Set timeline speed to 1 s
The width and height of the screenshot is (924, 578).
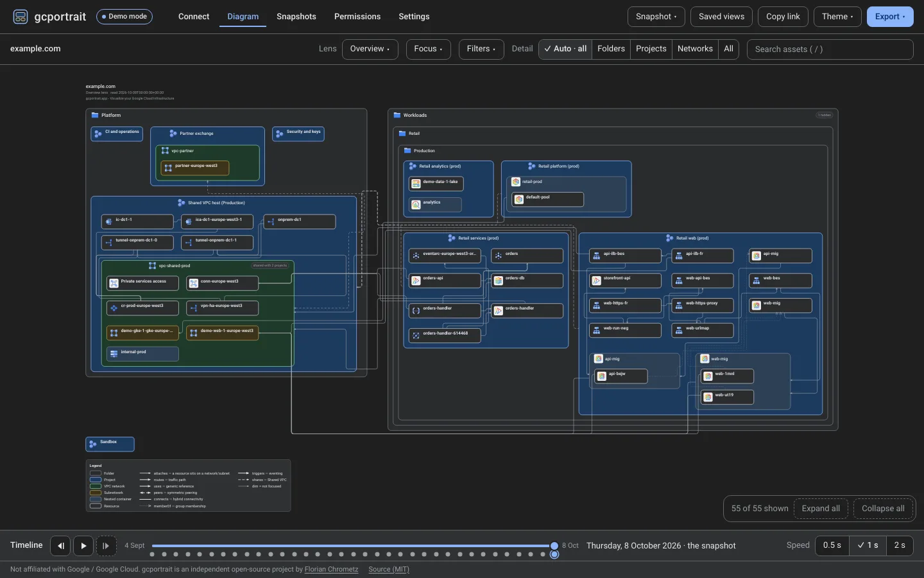coord(868,545)
